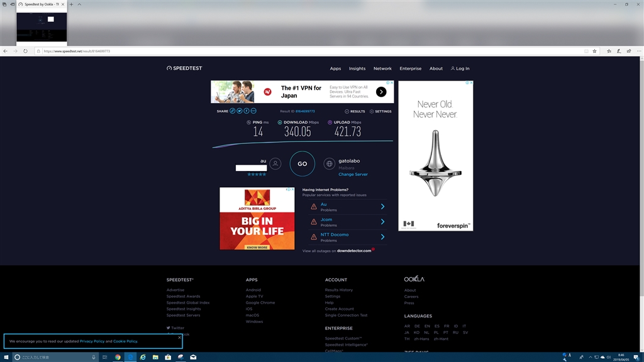Open Network in top navigation
644x362 pixels.
point(382,69)
